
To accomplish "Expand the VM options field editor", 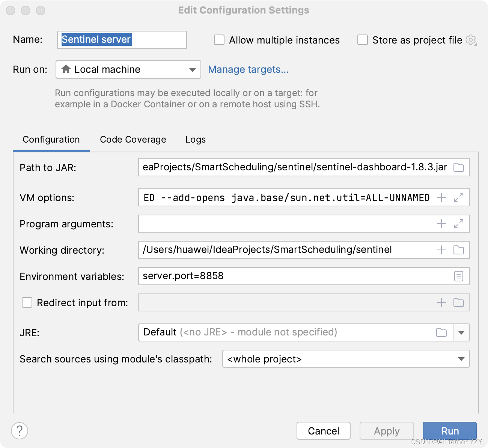I will (458, 197).
